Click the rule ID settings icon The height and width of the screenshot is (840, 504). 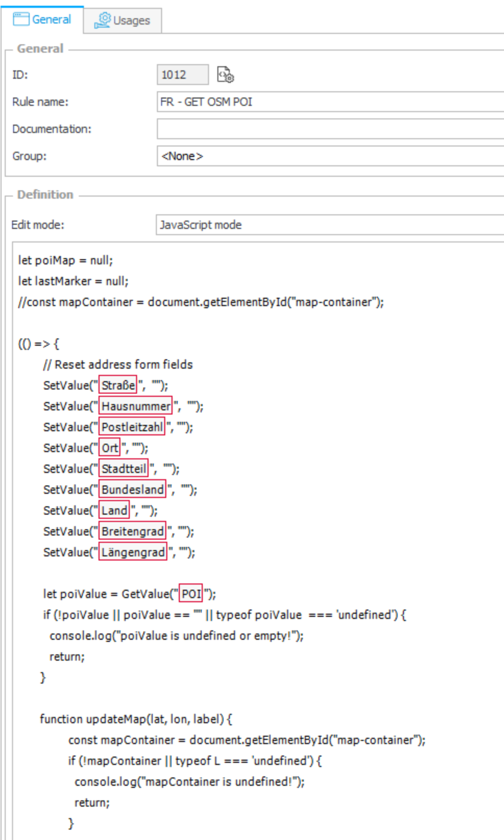tap(225, 75)
